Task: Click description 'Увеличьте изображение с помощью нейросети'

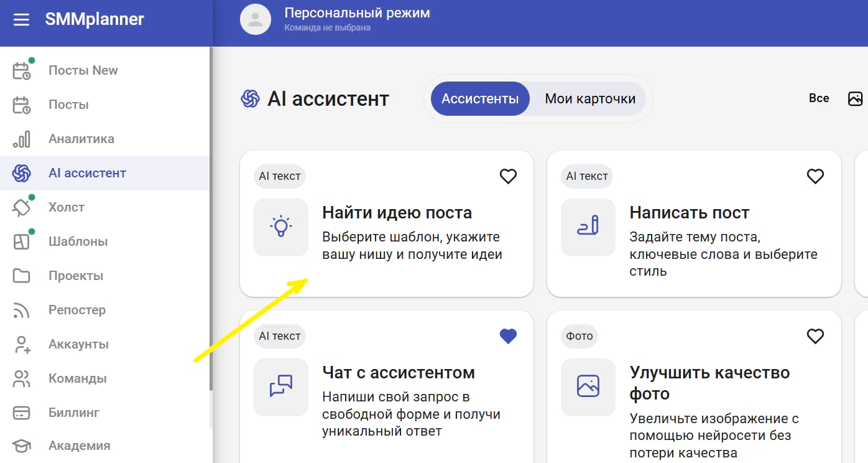Action: [714, 435]
